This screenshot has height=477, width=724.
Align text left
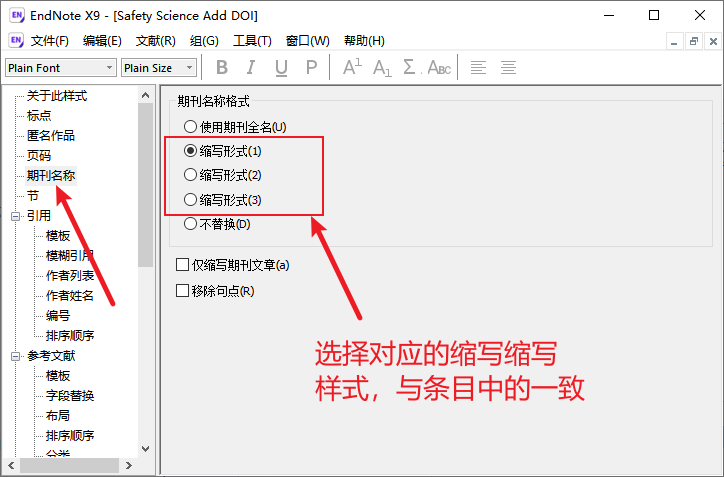tap(478, 67)
